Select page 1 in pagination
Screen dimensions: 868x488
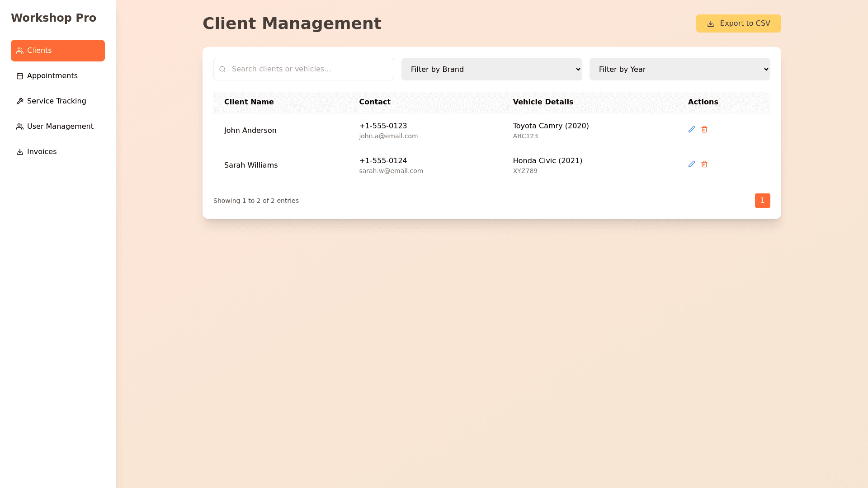pyautogui.click(x=762, y=201)
